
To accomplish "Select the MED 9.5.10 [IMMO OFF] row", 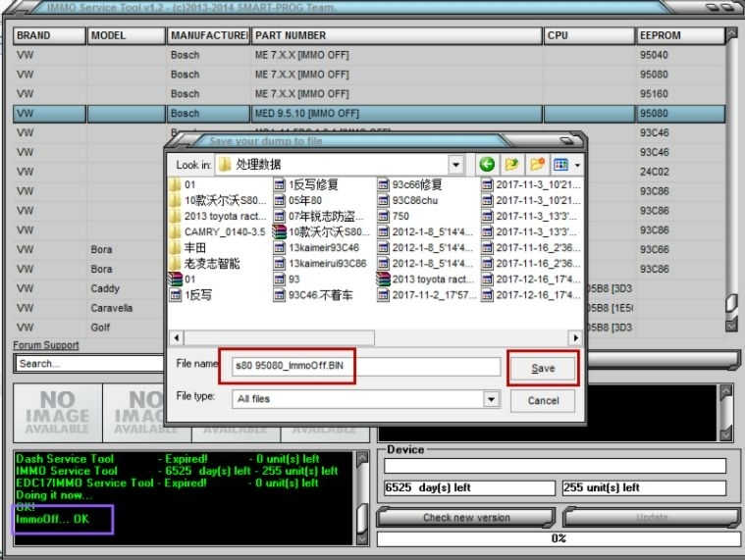I will click(x=369, y=114).
